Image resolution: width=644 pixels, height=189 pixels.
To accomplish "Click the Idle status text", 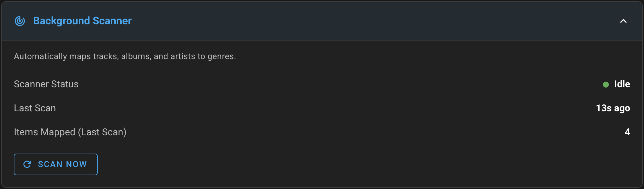I will pos(622,84).
